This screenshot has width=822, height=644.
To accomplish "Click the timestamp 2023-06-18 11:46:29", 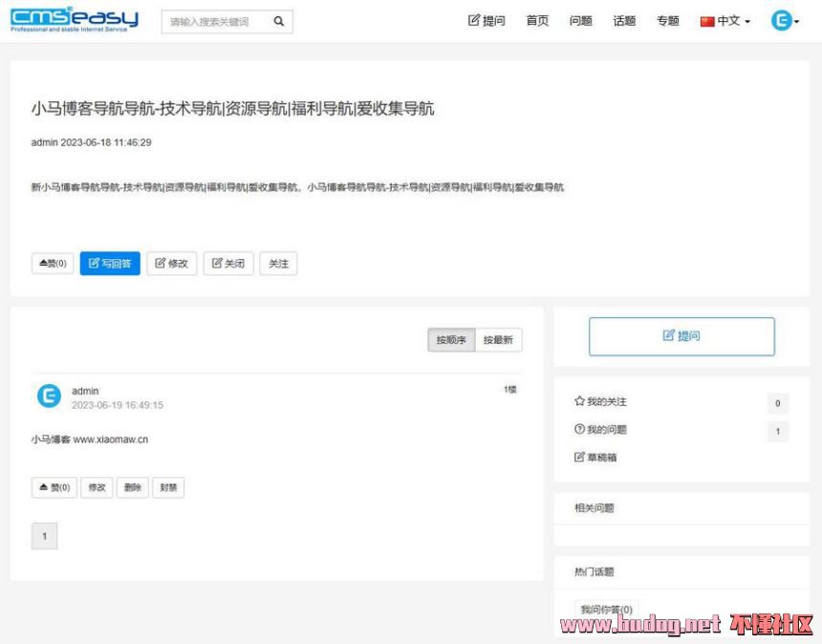I will (x=106, y=142).
